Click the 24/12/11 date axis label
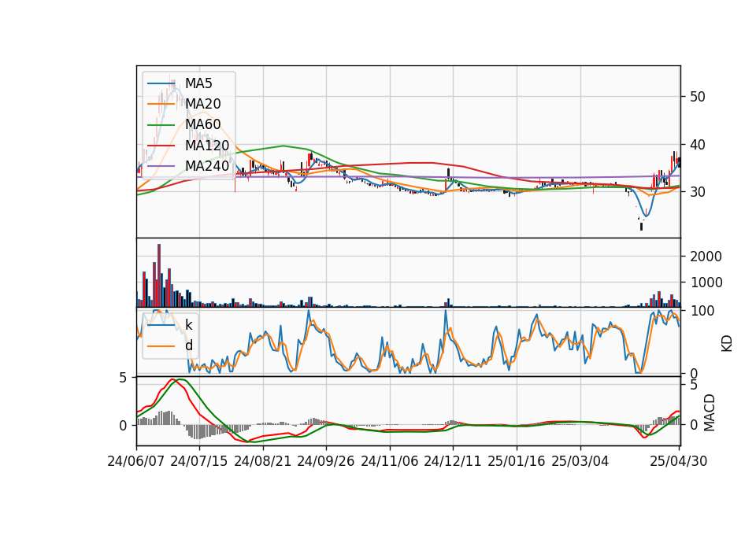 (x=453, y=462)
